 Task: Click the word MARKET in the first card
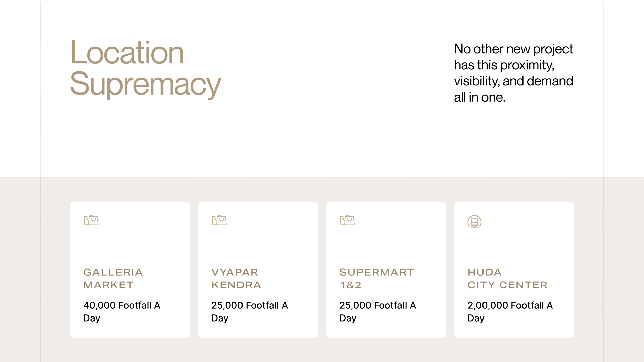click(x=108, y=285)
